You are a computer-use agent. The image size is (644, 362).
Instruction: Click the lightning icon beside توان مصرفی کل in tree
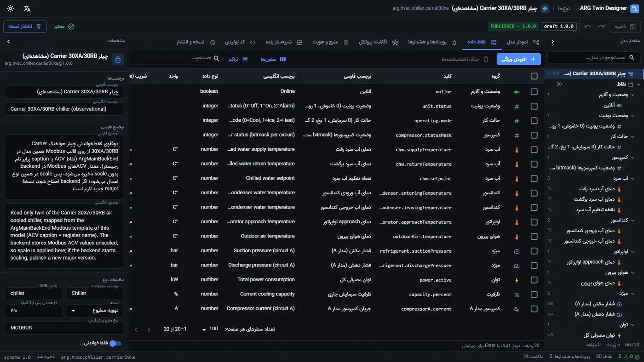tap(619, 335)
